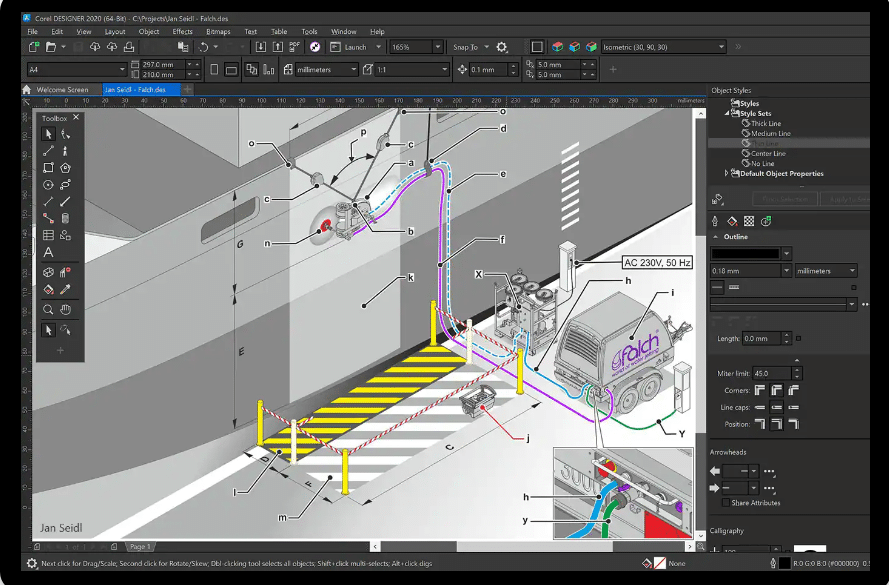The width and height of the screenshot is (889, 585).
Task: Open the File menu
Action: point(32,32)
